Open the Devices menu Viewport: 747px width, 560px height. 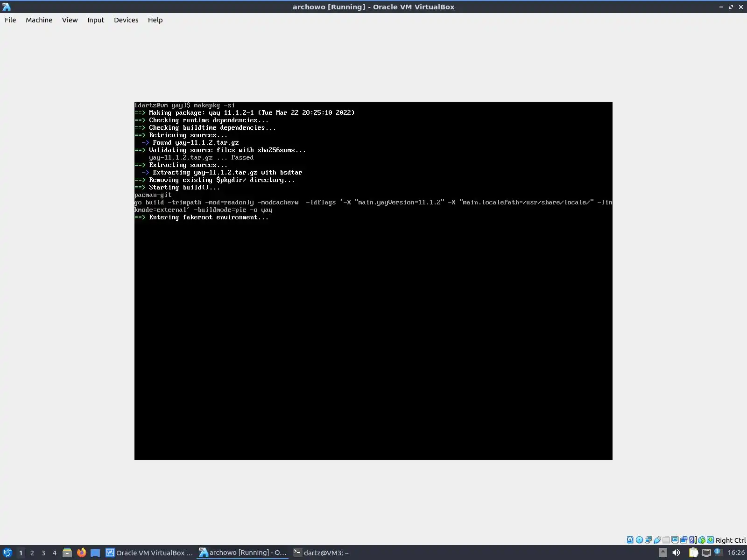click(126, 20)
